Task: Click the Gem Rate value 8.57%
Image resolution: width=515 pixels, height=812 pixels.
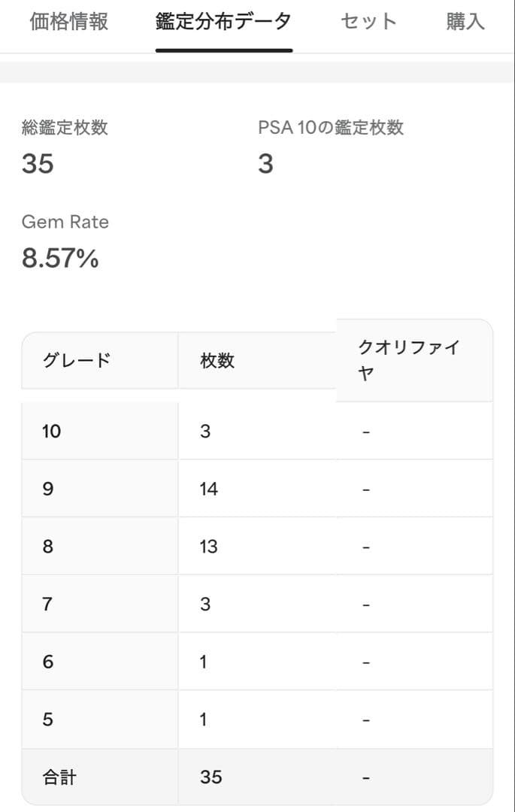Action: click(60, 259)
